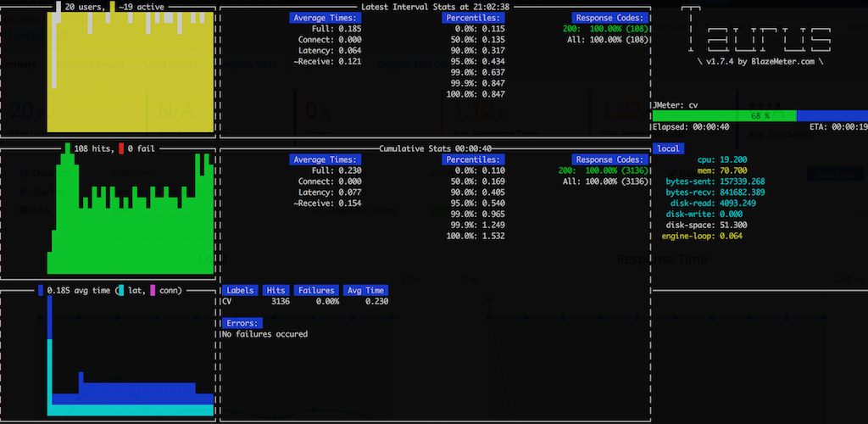Select 'Percentiles:' header in Cumulative Stats panel
The width and height of the screenshot is (868, 424).
[x=473, y=159]
